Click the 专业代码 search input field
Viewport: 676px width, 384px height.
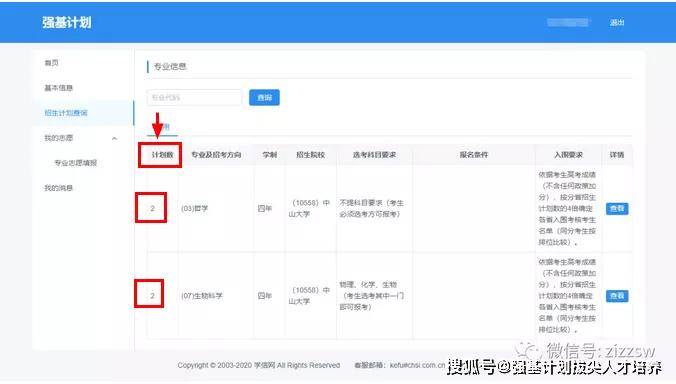[194, 98]
